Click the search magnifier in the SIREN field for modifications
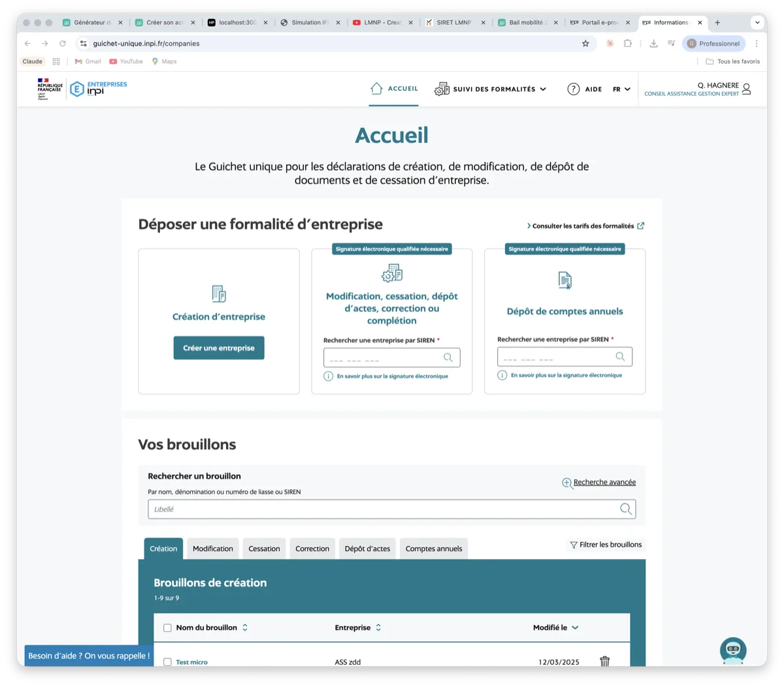Image resolution: width=784 pixels, height=687 pixels. [x=448, y=357]
